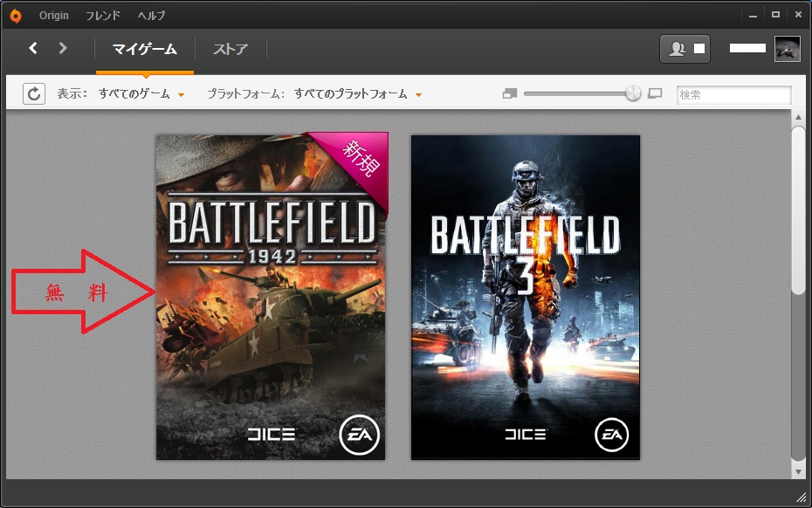Click the tile size slider handle
Viewport: 812px width, 508px height.
(633, 93)
